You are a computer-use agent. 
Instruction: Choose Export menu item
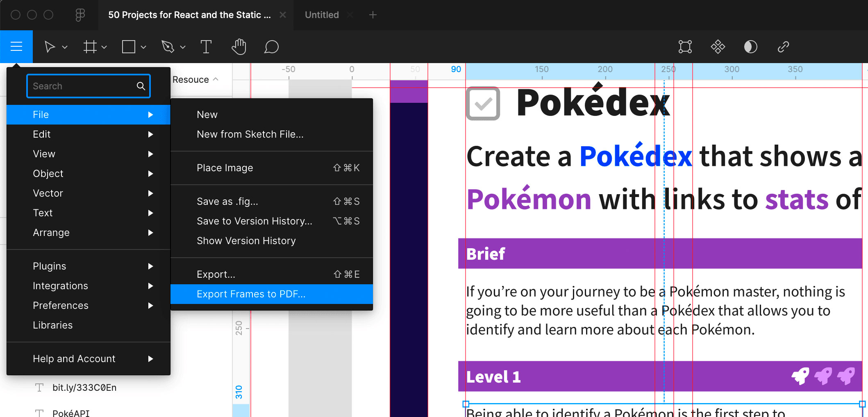pos(272,274)
